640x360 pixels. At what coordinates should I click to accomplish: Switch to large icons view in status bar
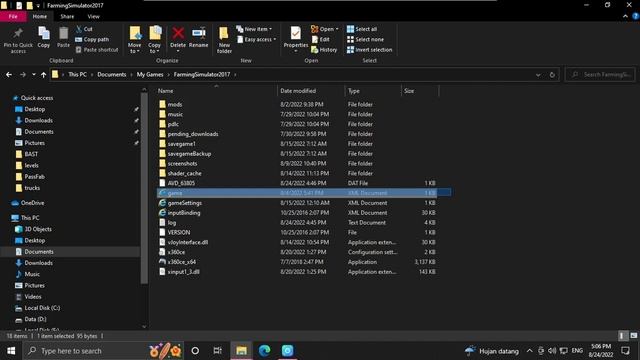[633, 336]
